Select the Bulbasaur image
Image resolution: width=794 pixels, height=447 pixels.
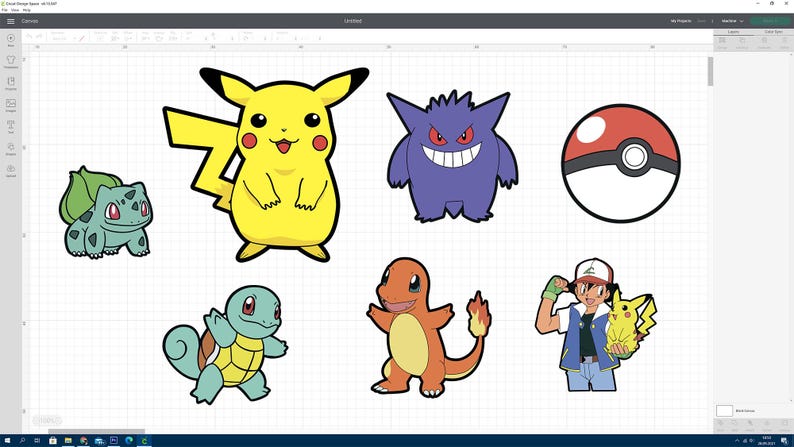(x=106, y=212)
